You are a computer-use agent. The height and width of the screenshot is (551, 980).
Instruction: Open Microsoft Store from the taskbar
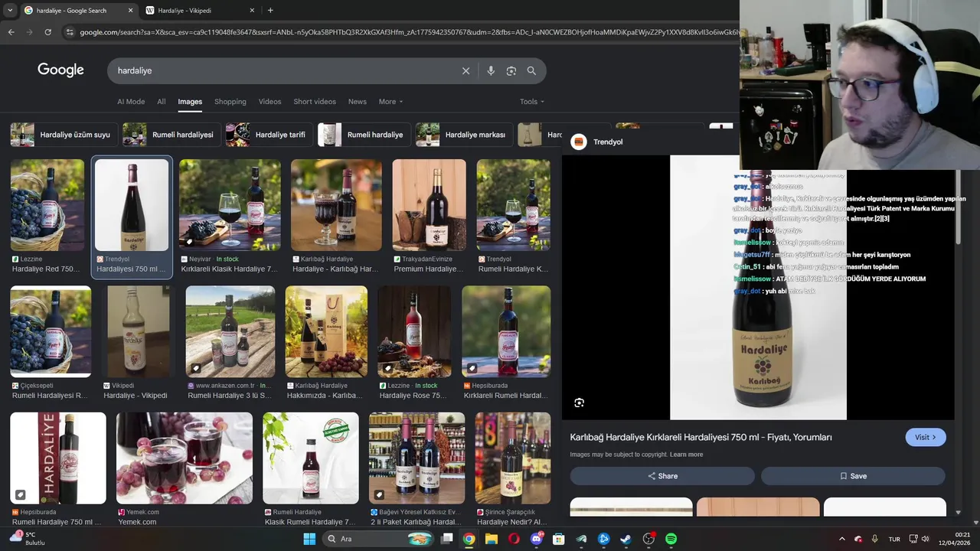click(x=559, y=539)
